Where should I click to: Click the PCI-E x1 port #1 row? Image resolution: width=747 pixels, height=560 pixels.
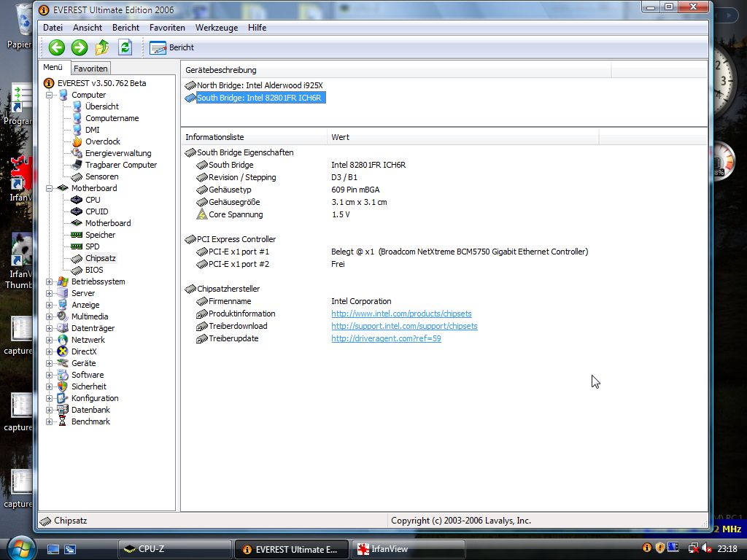click(392, 252)
